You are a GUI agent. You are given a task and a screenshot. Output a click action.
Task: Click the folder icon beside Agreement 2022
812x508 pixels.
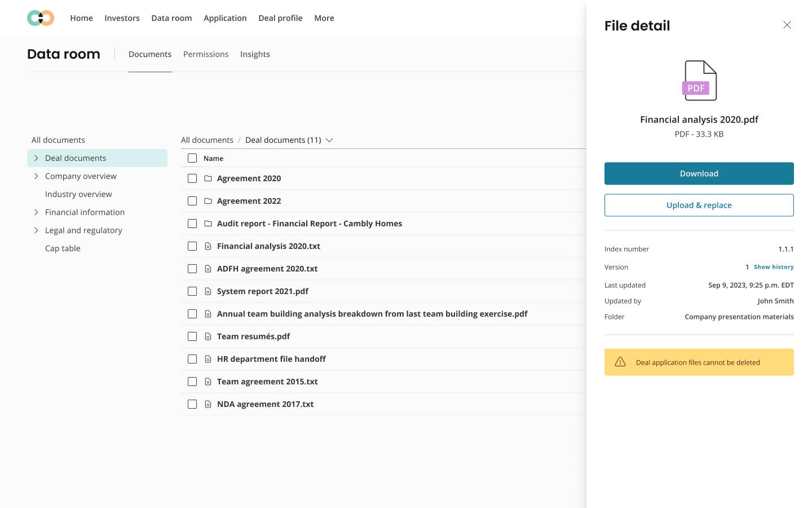208,201
